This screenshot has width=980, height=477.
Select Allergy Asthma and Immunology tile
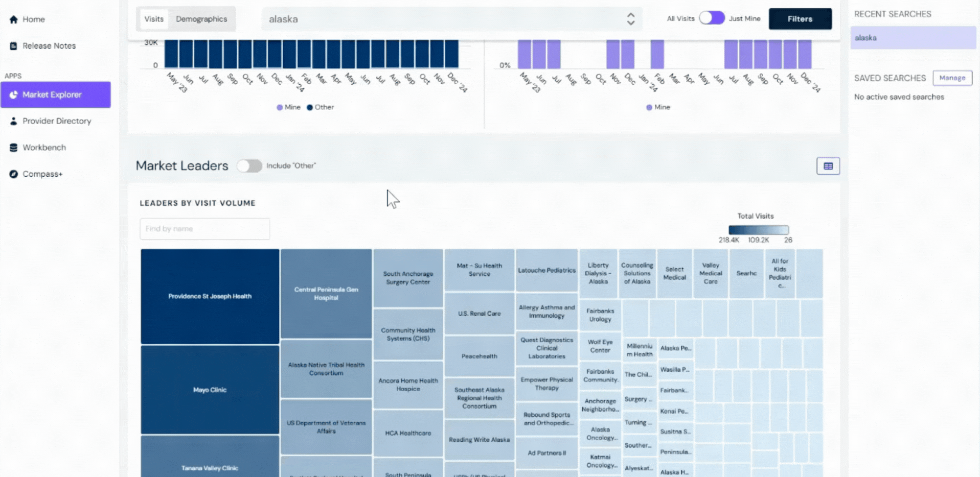546,312
